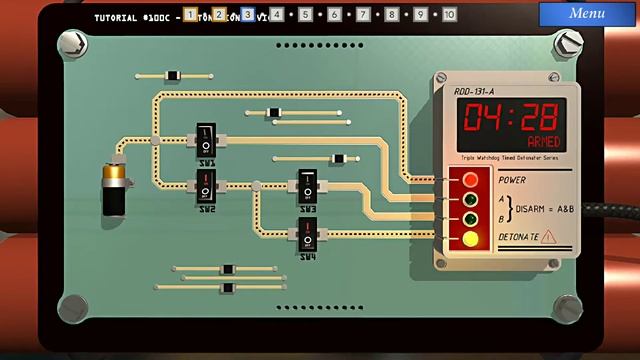Image resolution: width=640 pixels, height=360 pixels.
Task: Click the wire junction node between SW2 and SW3
Action: (x=256, y=187)
